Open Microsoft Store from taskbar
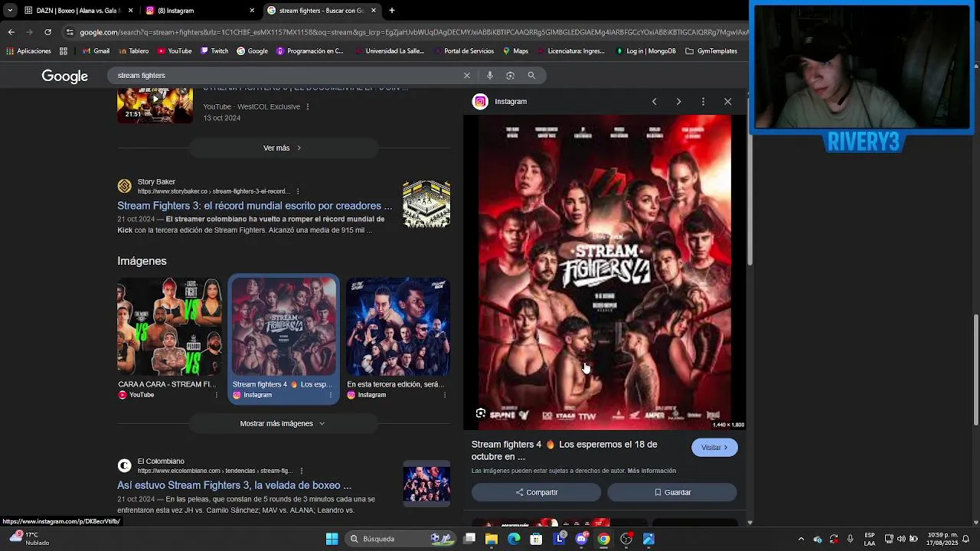Viewport: 980px width, 551px height. [536, 539]
